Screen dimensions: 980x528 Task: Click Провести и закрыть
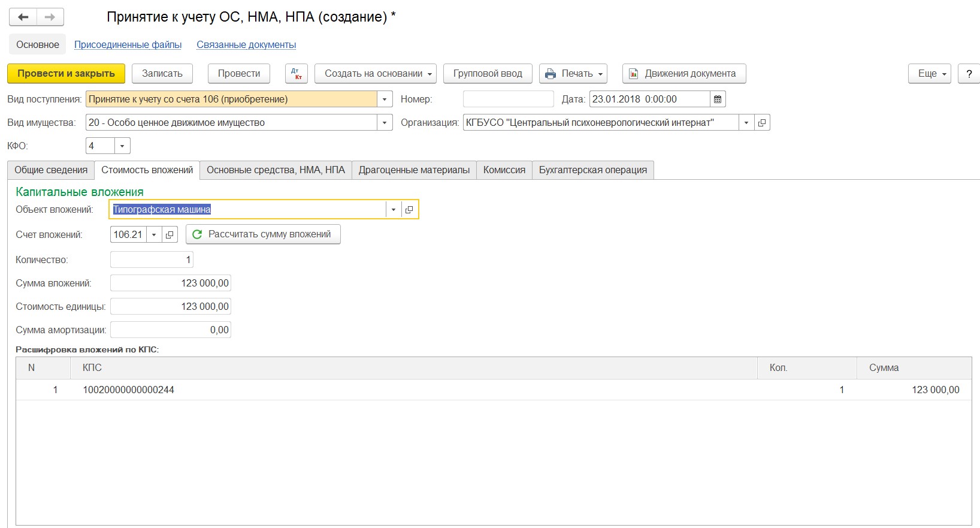(66, 74)
